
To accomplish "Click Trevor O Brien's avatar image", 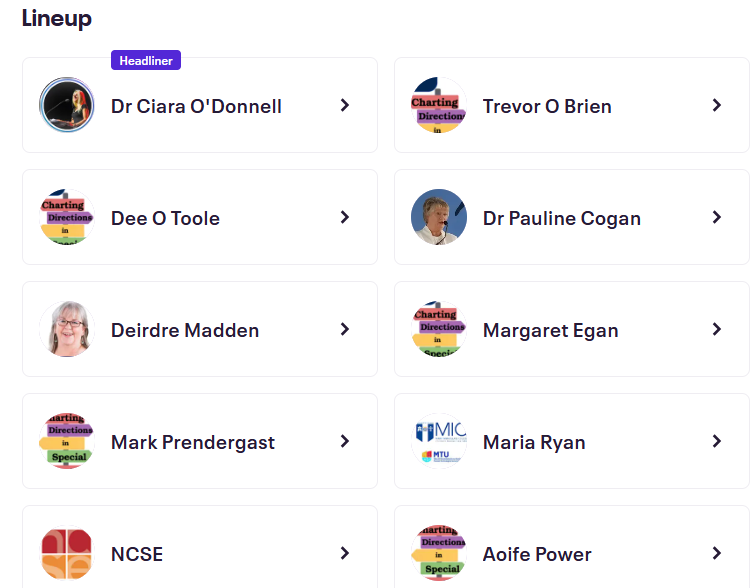I will (439, 105).
